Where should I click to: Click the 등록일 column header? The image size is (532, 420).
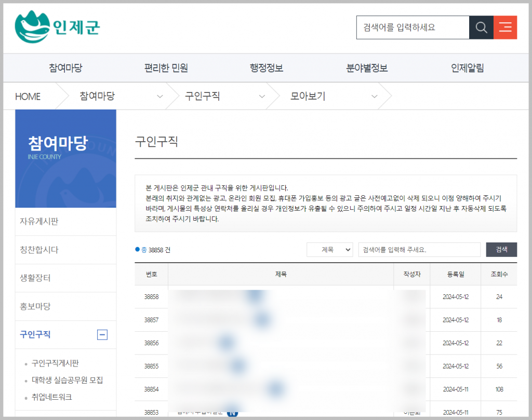[x=456, y=274]
